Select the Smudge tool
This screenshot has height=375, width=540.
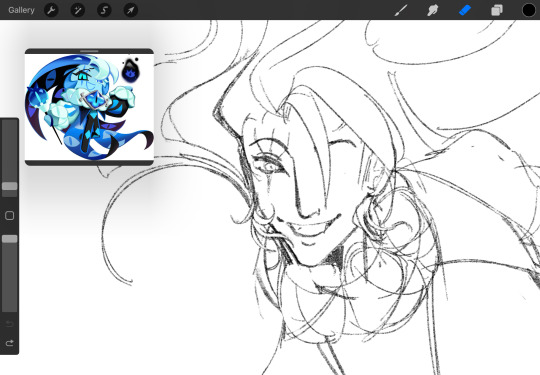433,10
